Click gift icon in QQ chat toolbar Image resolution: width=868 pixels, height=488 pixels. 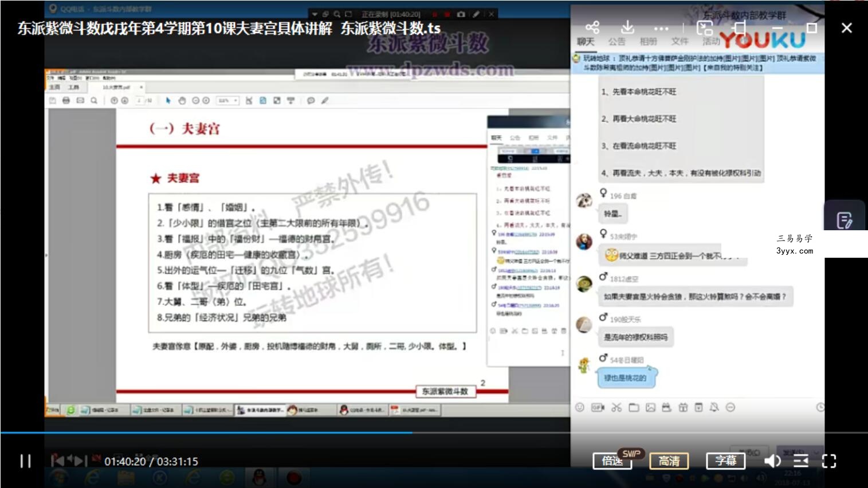(683, 407)
